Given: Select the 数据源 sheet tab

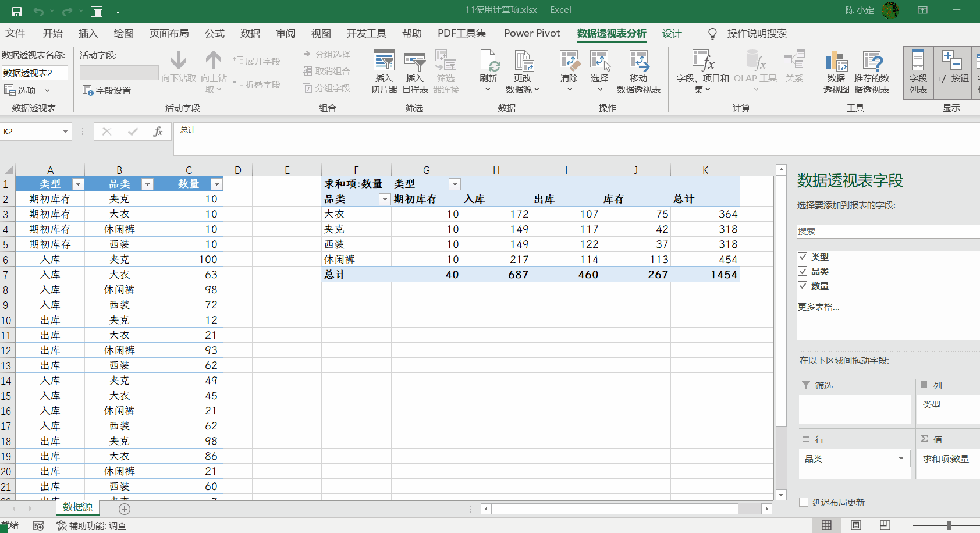Looking at the screenshot, I should (78, 507).
